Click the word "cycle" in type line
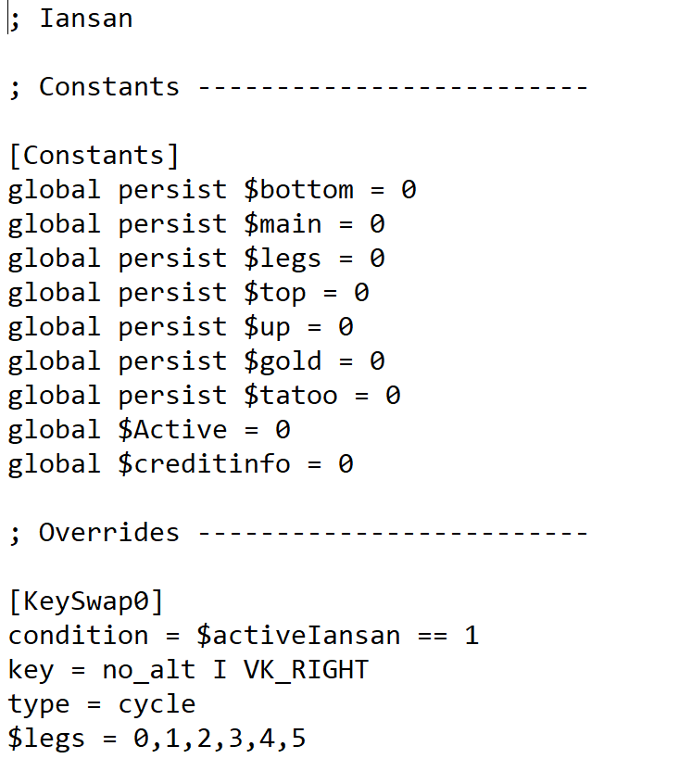Viewport: 679px width, 784px height. coord(157,703)
